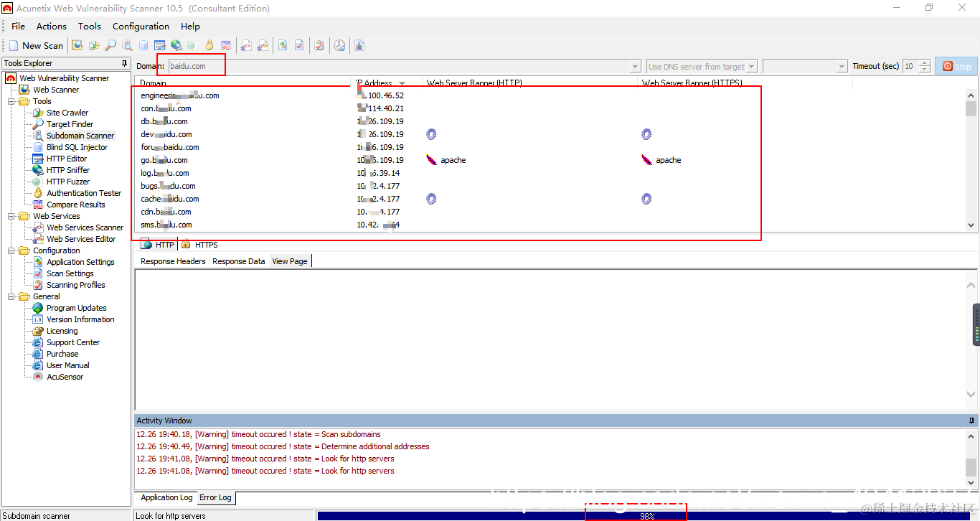
Task: Click the scan progress bar showing 98%
Action: (646, 515)
